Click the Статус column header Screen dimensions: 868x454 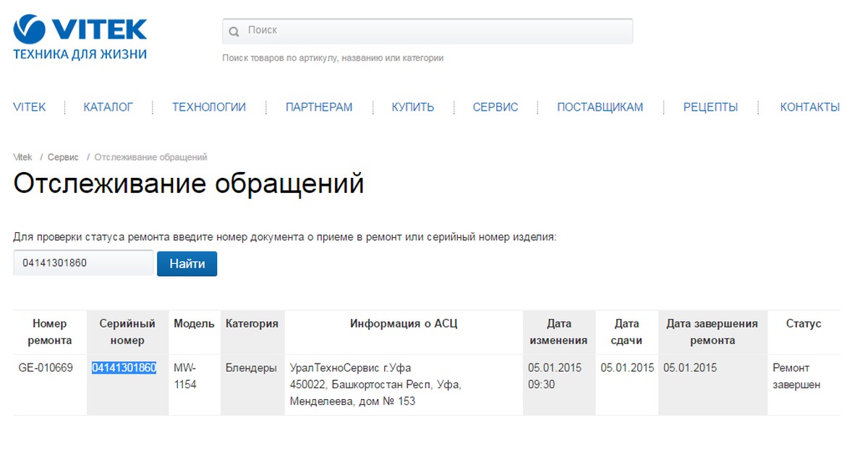(804, 324)
